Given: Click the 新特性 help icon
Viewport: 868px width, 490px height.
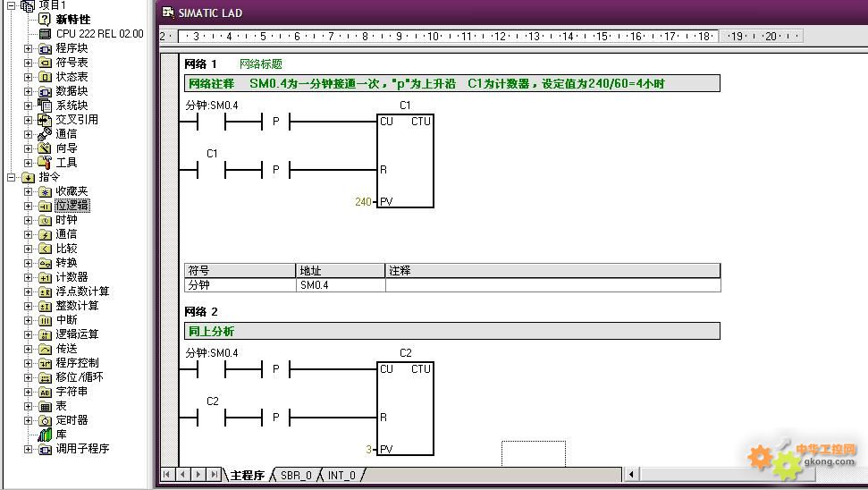Looking at the screenshot, I should click(x=45, y=20).
